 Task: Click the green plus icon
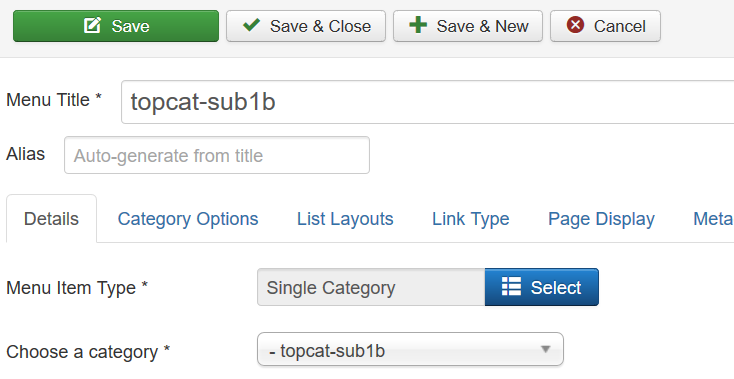(418, 25)
